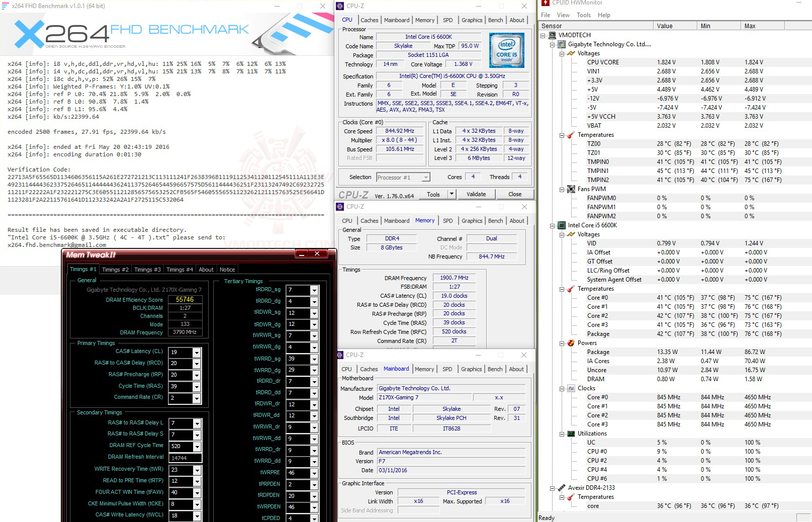Click the Intel Core i5 inside logo in CPU-Z
The image size is (812, 522).
[x=506, y=50]
